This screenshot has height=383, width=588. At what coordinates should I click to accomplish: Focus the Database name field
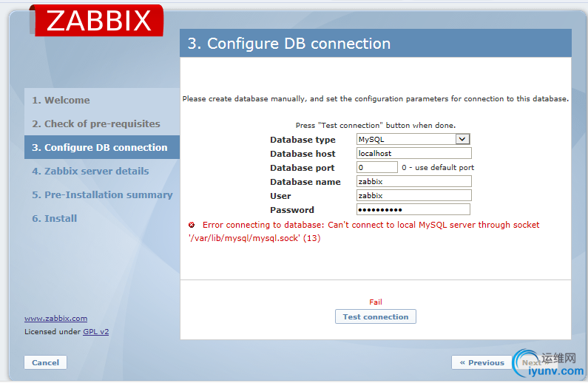[414, 181]
